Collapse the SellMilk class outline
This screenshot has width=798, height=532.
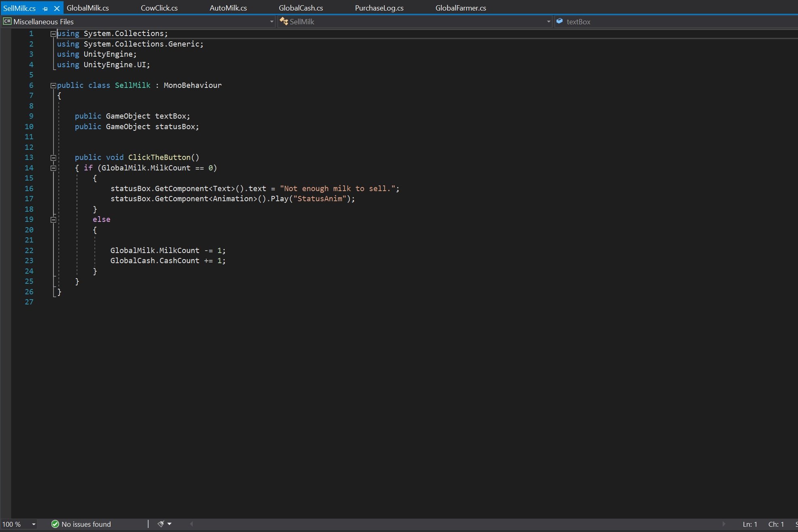(53, 85)
